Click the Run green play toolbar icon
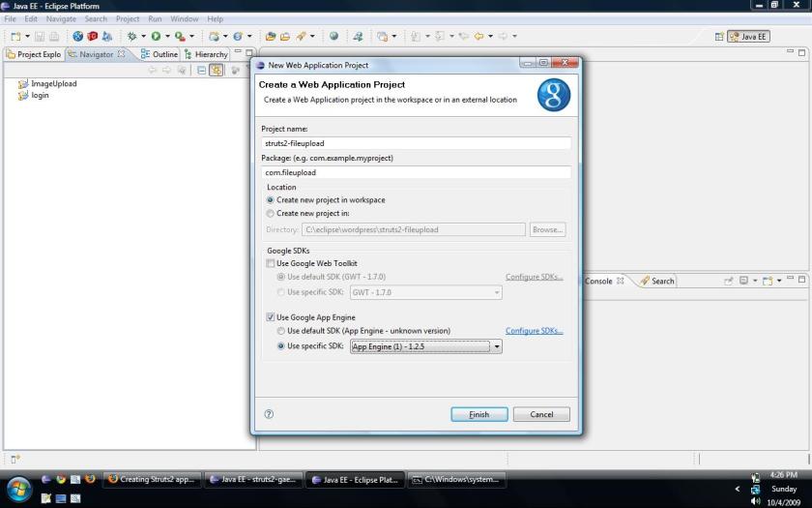Image resolution: width=812 pixels, height=508 pixels. [x=155, y=37]
